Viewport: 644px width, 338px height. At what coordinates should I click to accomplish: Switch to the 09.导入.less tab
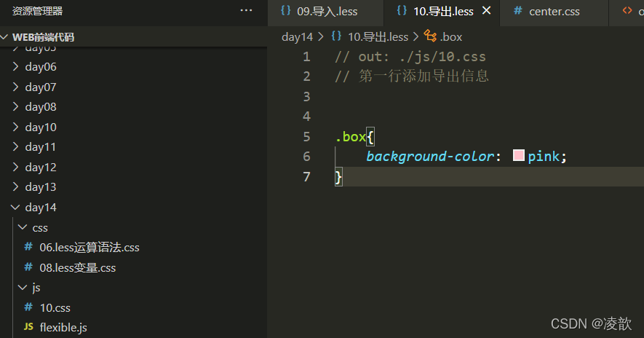click(327, 12)
